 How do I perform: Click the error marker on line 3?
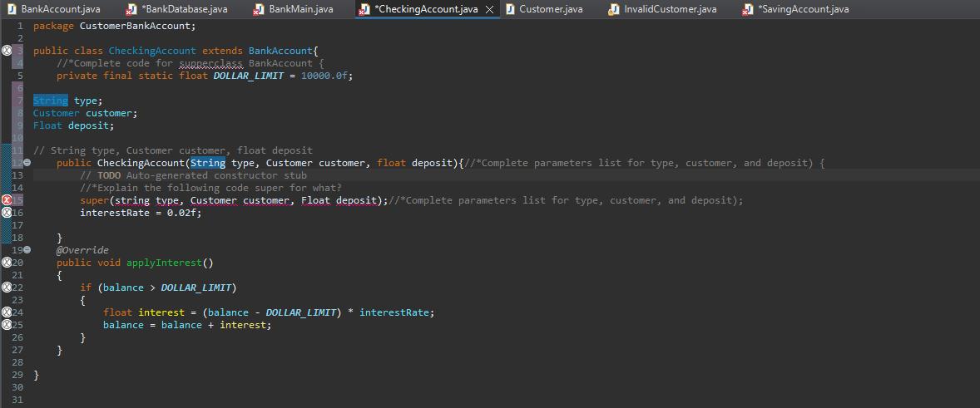7,51
